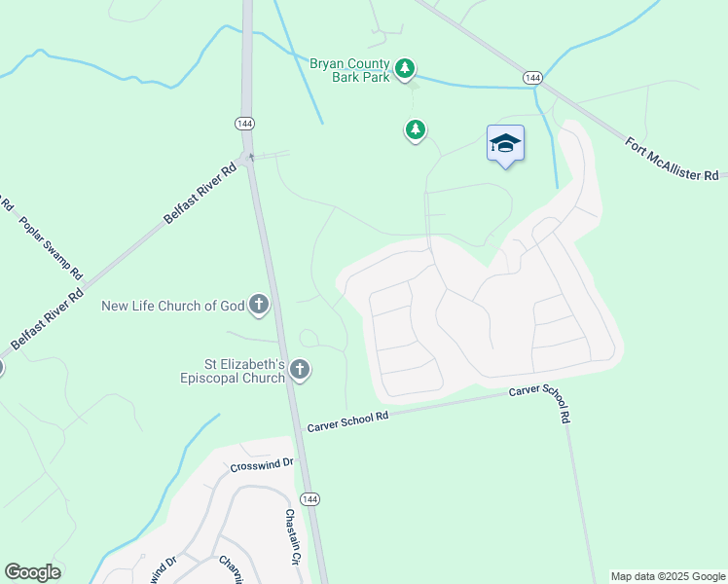
Task: Click the 144 route shield near Fort McAllister Rd
Action: pyautogui.click(x=532, y=78)
